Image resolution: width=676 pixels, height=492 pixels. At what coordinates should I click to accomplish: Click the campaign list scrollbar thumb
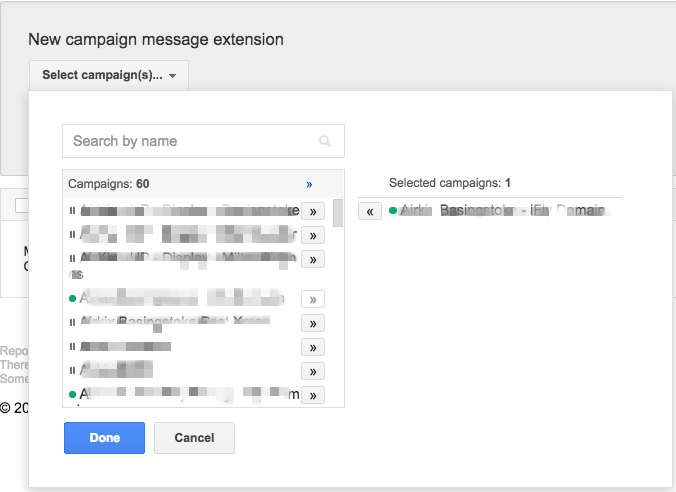point(338,213)
